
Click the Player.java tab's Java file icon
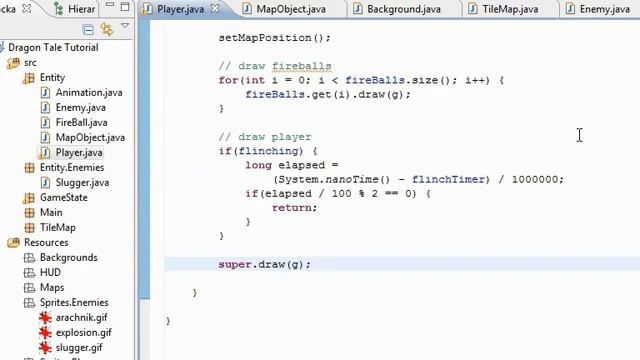tap(148, 9)
